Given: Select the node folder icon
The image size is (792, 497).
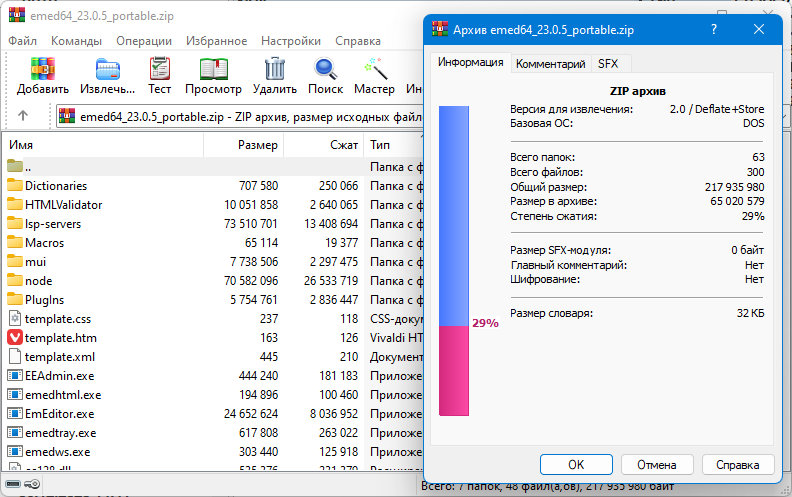Looking at the screenshot, I should [15, 280].
